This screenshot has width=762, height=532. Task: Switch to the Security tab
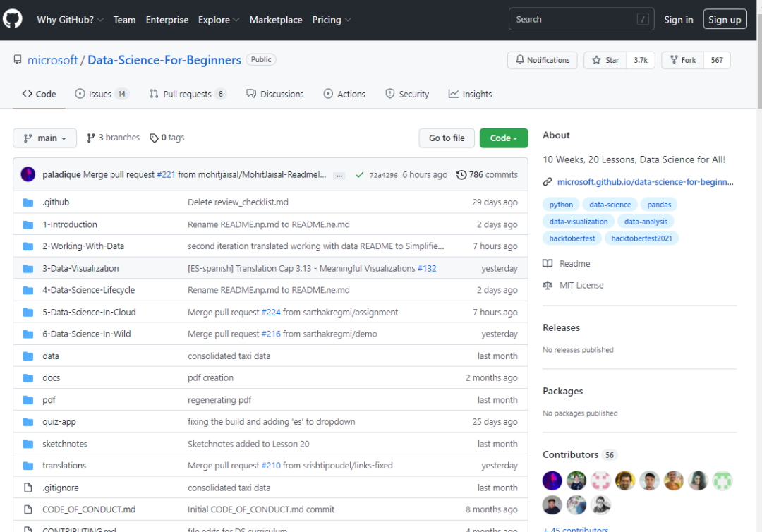pyautogui.click(x=407, y=94)
